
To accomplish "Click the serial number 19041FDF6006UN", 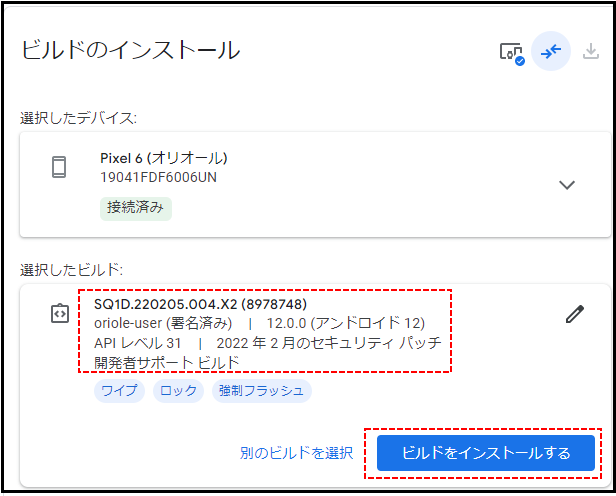I will [158, 178].
